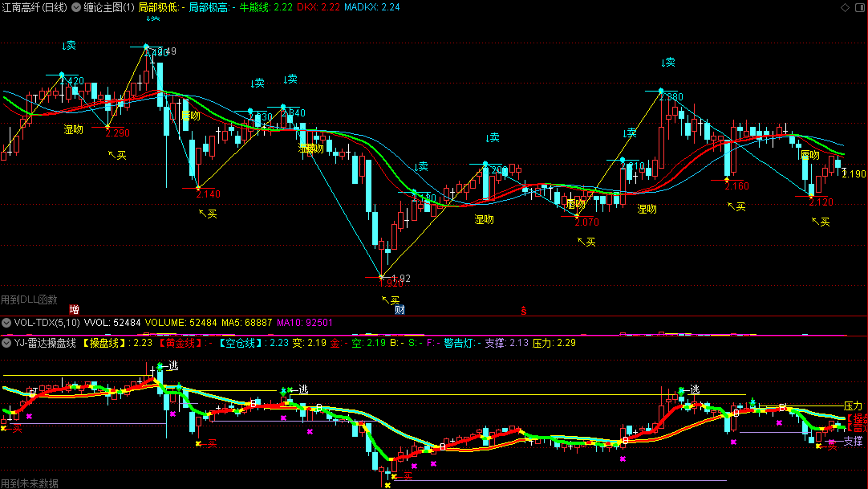Collapse the YJ-雷达操盘线 panel chevron

tap(6, 343)
